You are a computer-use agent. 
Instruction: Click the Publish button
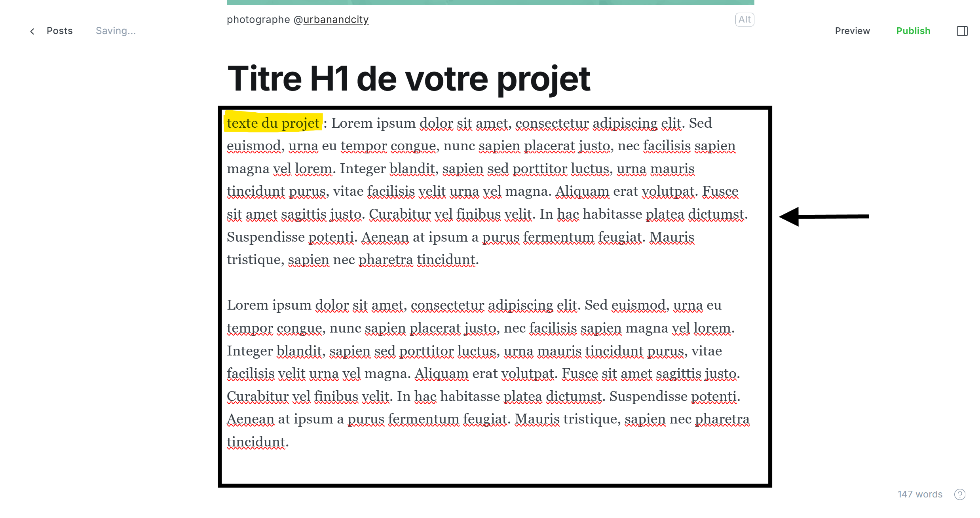(913, 31)
